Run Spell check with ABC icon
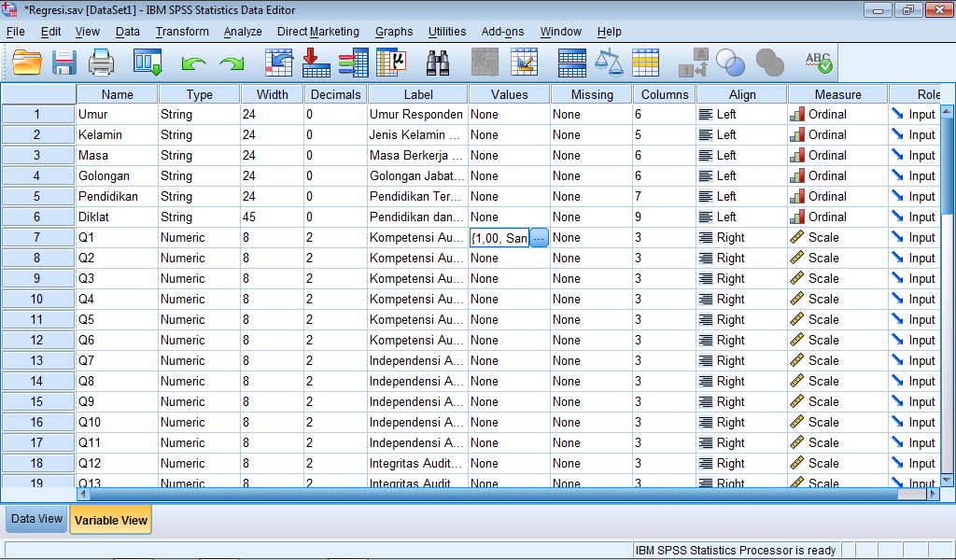Image resolution: width=956 pixels, height=560 pixels. coord(818,63)
